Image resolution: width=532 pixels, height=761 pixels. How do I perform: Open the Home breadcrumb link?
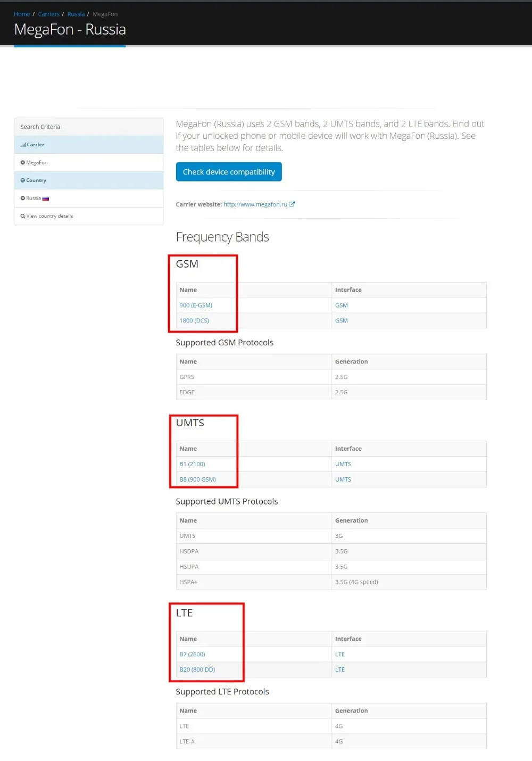coord(22,14)
